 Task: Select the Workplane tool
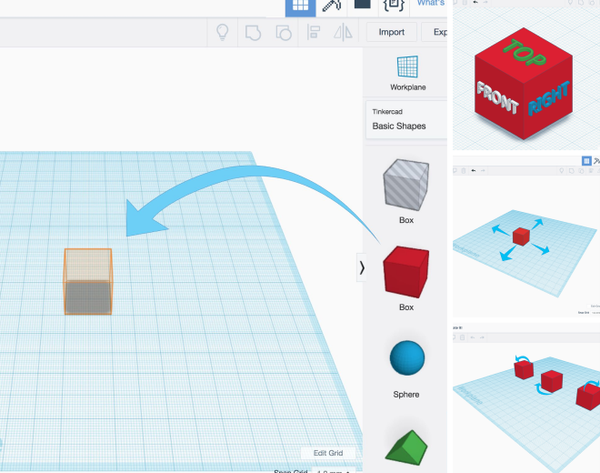pos(408,73)
